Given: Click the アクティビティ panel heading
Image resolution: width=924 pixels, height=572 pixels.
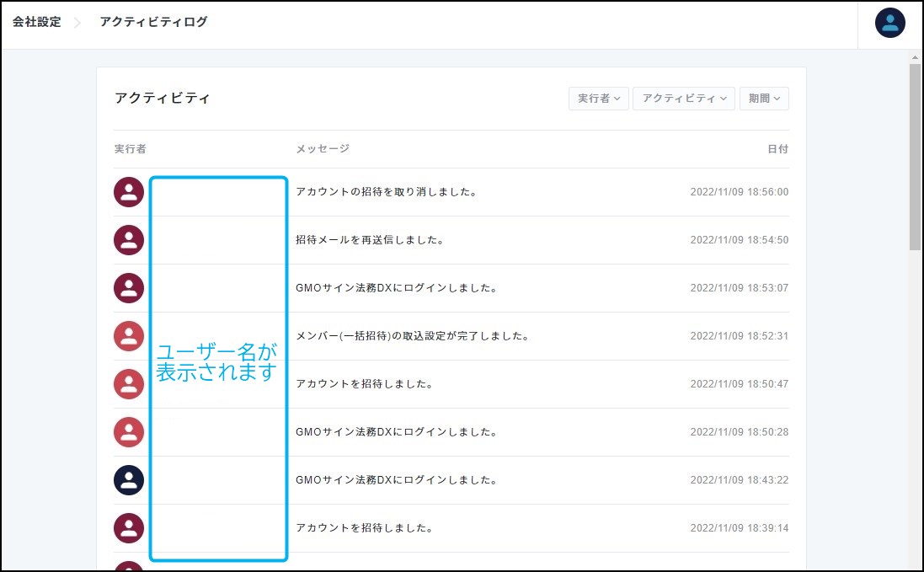Looking at the screenshot, I should click(162, 98).
